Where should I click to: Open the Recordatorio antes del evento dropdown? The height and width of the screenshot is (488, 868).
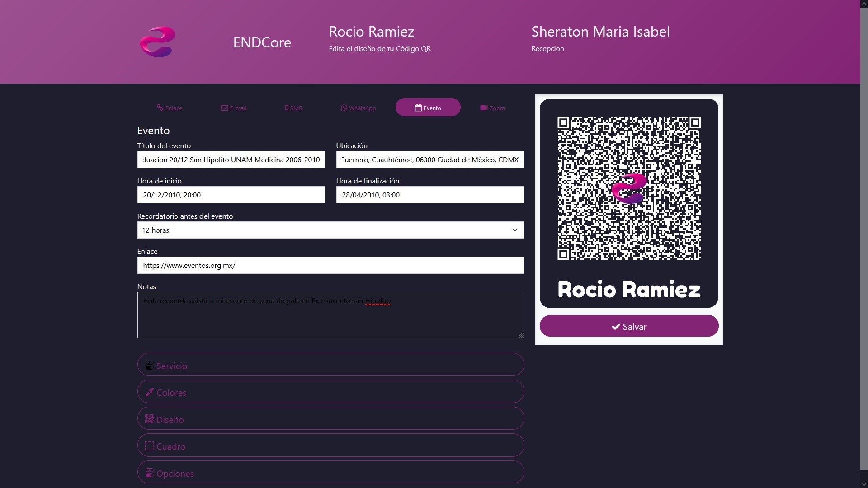tap(330, 230)
